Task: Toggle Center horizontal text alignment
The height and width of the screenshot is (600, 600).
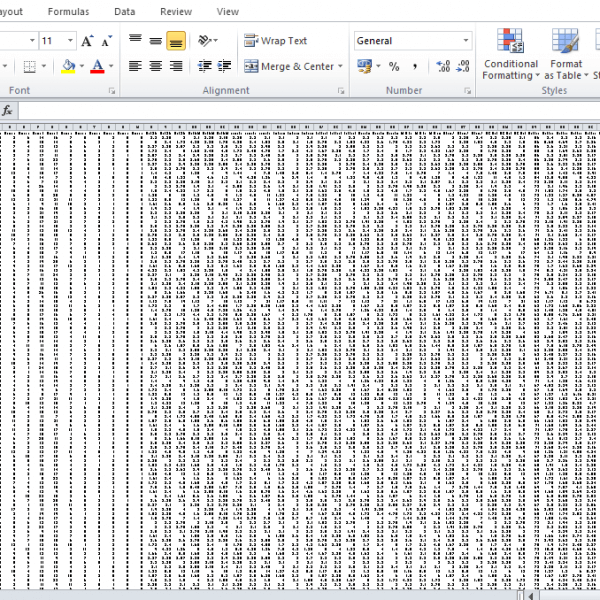Action: (x=155, y=66)
